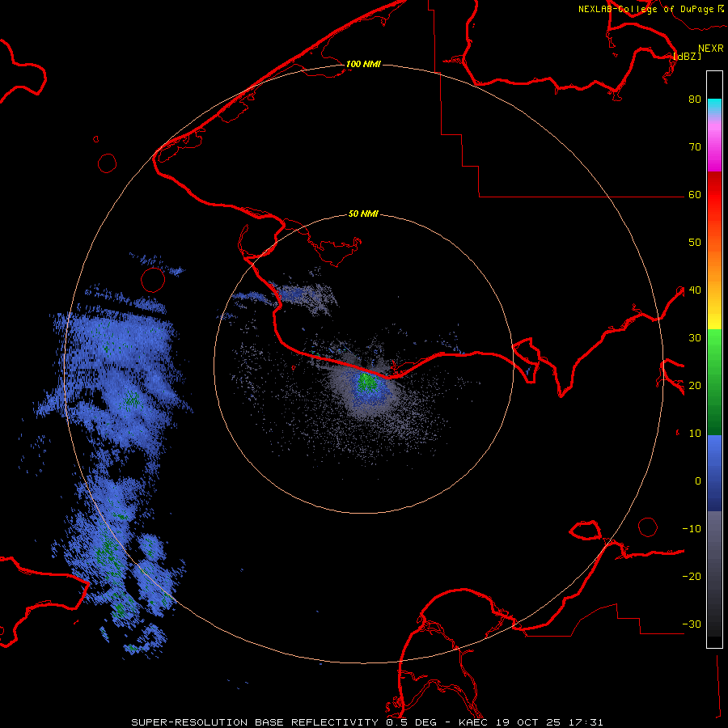Click the magenta band of the dBZ colorbar
The height and width of the screenshot is (728, 728).
point(714,149)
